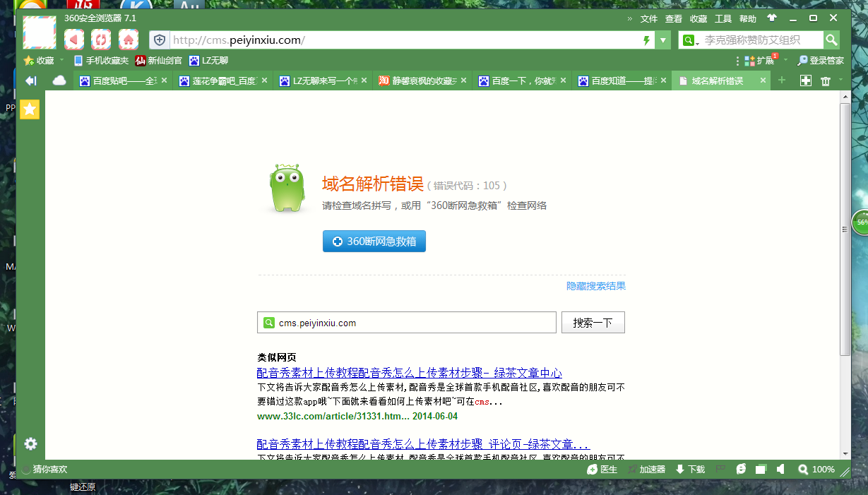The width and height of the screenshot is (868, 495).
Task: Open the LZ无聊 bookmark
Action: [x=209, y=61]
